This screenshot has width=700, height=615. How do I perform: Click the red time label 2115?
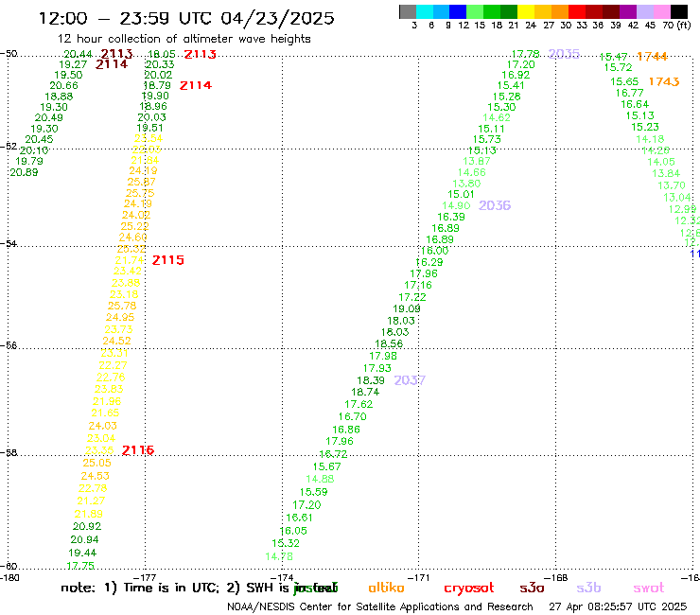167,260
